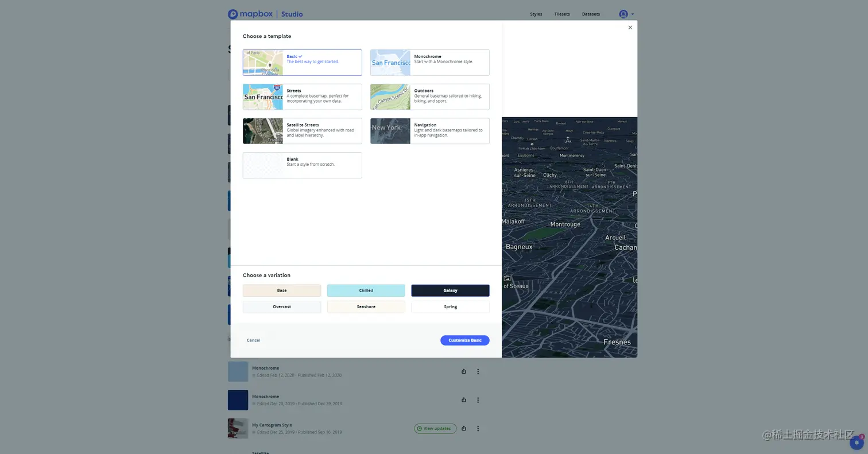Pick the Galaxy variation swatch
The height and width of the screenshot is (454, 868).
pyautogui.click(x=450, y=290)
